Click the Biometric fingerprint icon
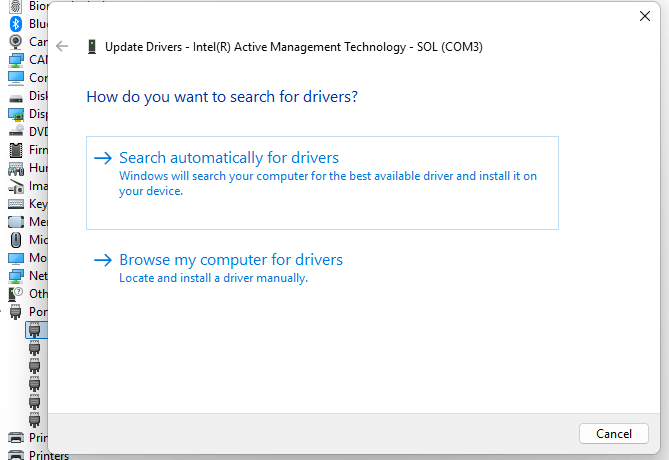 (x=16, y=6)
